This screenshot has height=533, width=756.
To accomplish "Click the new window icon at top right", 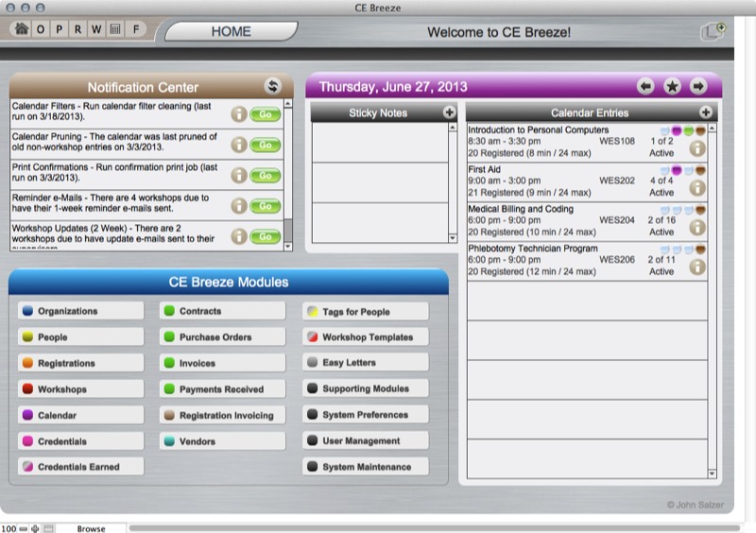I will point(713,31).
